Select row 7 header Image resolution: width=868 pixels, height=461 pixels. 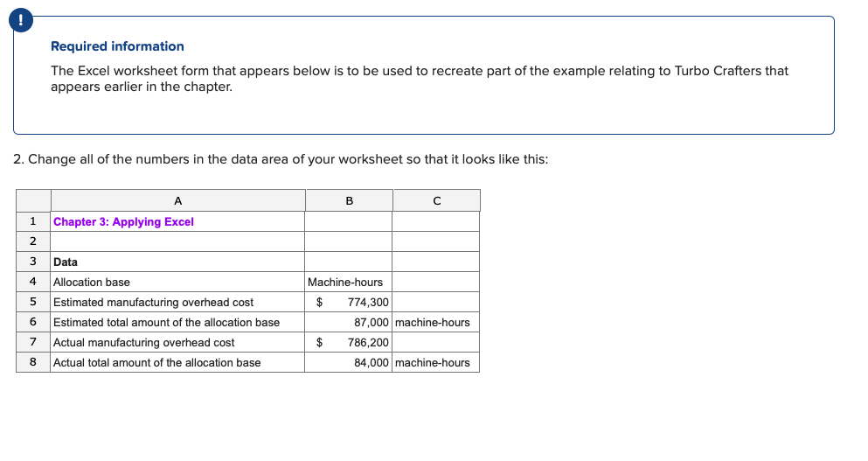[33, 342]
